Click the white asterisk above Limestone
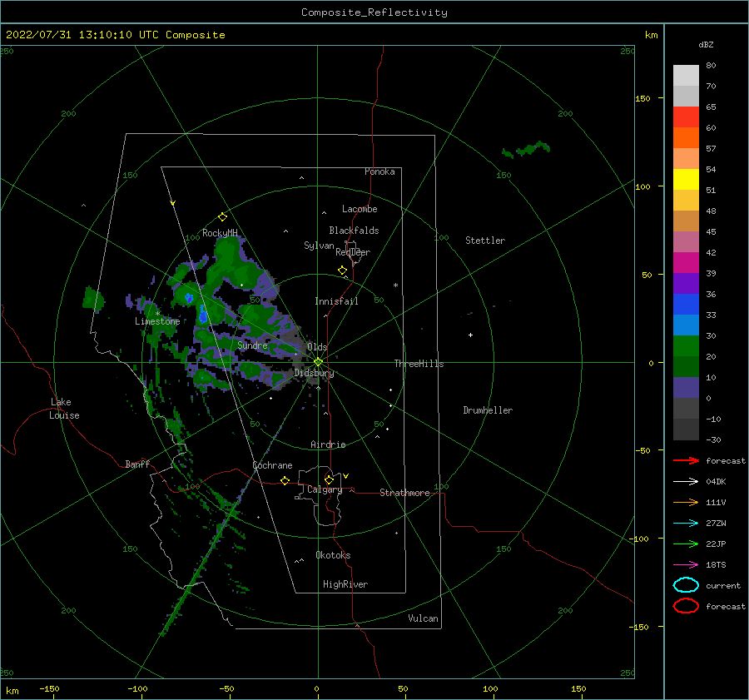This screenshot has height=700, width=749. (157, 314)
